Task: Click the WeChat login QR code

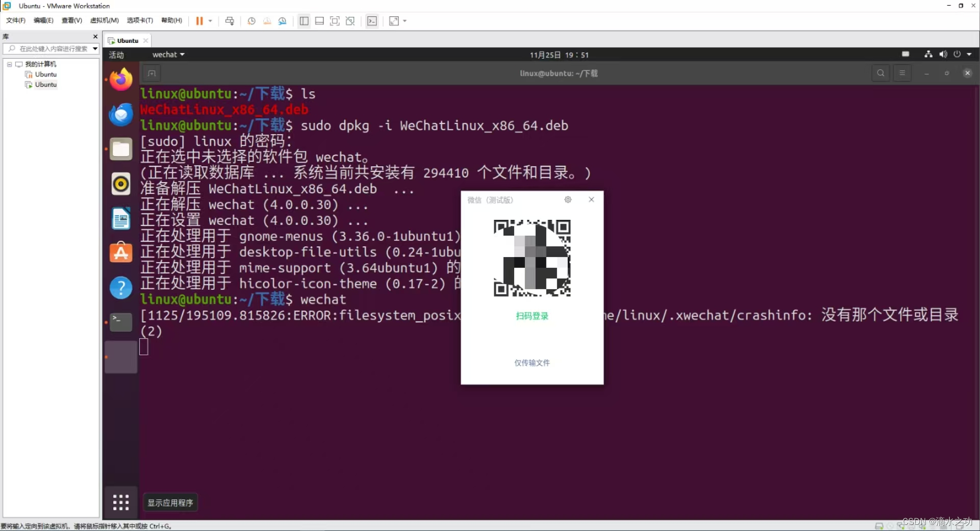Action: tap(532, 258)
